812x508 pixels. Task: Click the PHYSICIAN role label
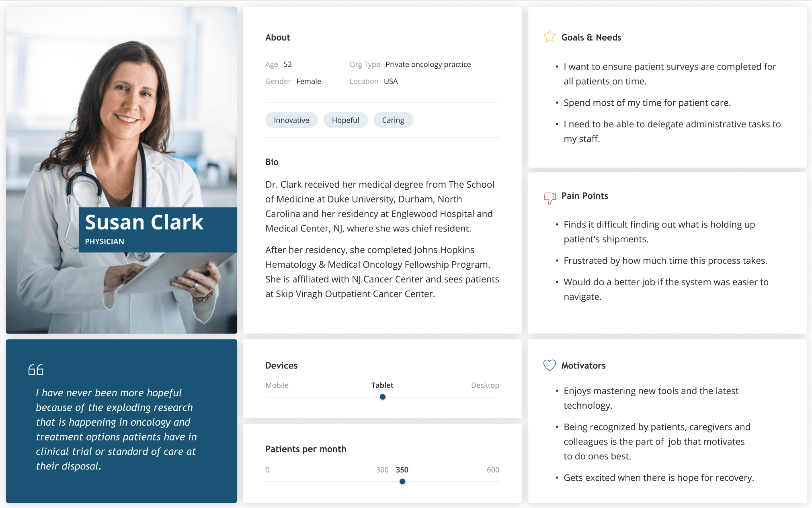105,241
